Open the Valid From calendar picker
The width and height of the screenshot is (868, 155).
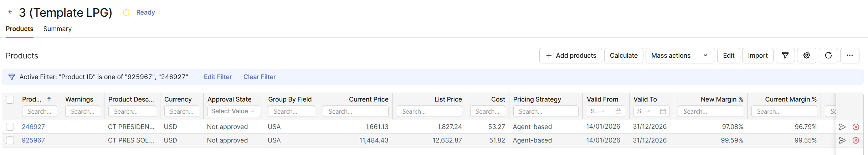(618, 112)
